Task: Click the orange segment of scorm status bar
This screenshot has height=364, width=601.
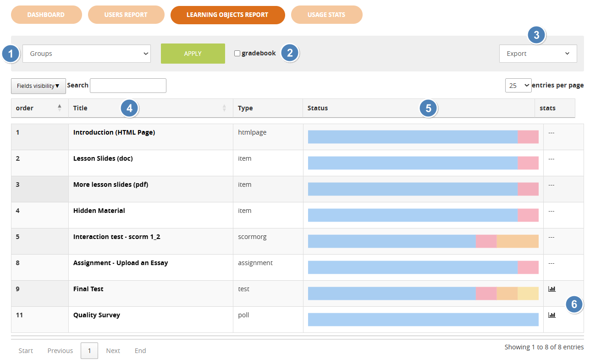Action: (517, 241)
